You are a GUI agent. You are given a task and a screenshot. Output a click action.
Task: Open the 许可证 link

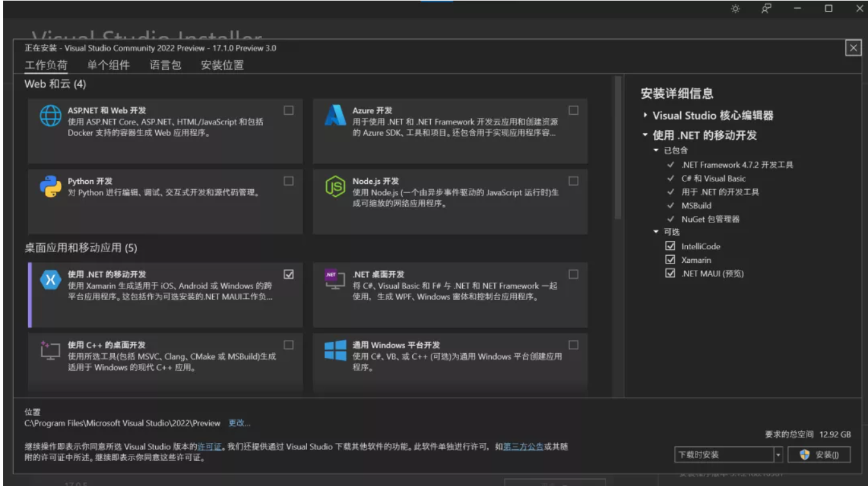click(210, 446)
